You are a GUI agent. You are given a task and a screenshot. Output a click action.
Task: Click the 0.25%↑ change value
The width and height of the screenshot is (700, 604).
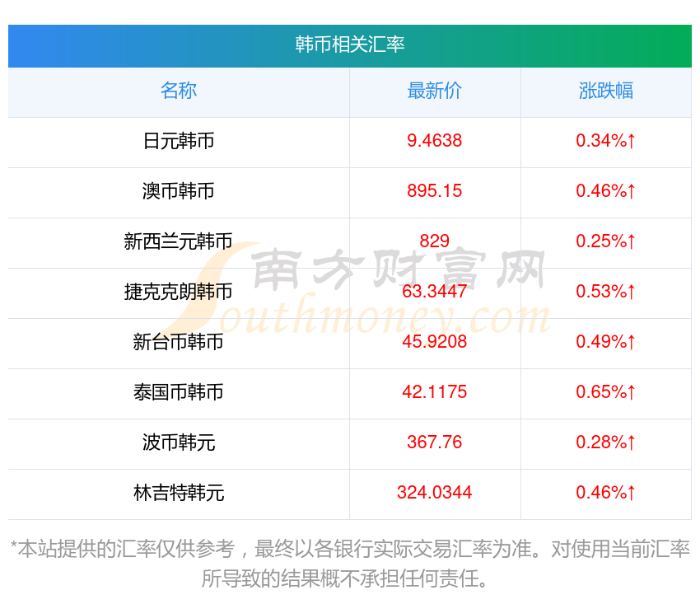(x=605, y=241)
